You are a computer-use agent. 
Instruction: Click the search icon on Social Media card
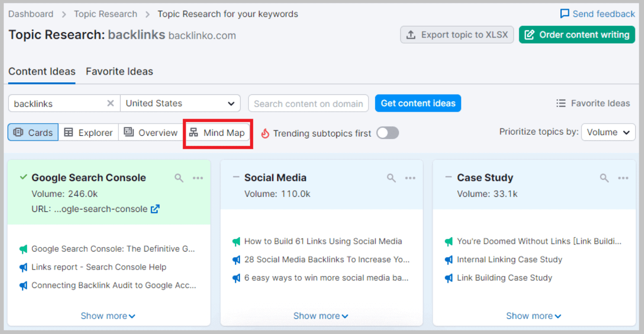[x=391, y=178]
